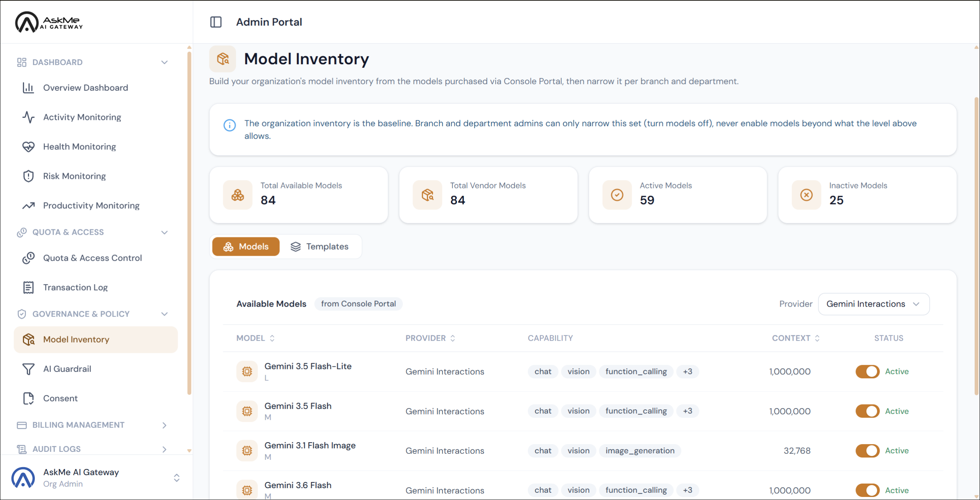Viewport: 980px width, 500px height.
Task: Click the Health Monitoring heart icon
Action: (x=28, y=147)
